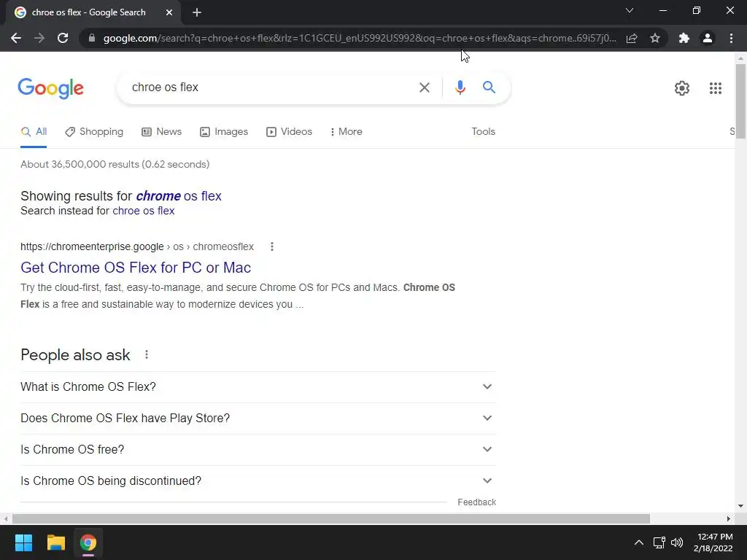This screenshot has width=747, height=560.
Task: Switch to the Images results tab
Action: pos(224,132)
